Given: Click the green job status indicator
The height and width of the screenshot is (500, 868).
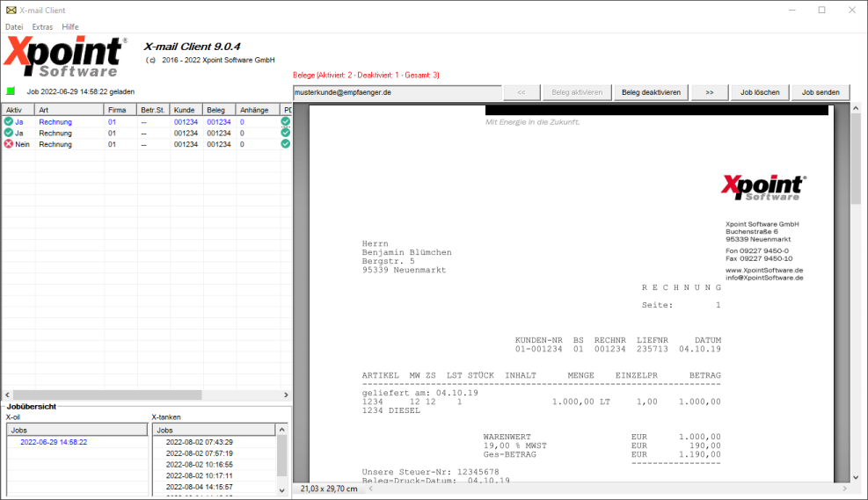Looking at the screenshot, I should pyautogui.click(x=11, y=91).
